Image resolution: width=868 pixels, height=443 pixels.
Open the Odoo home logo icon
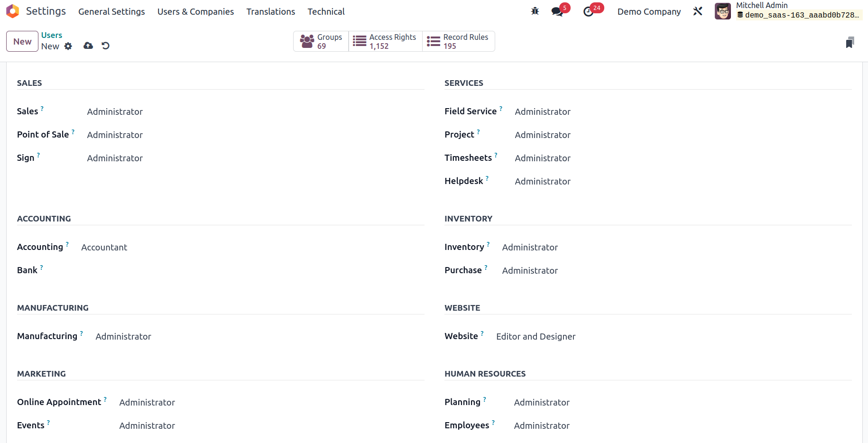pyautogui.click(x=13, y=11)
